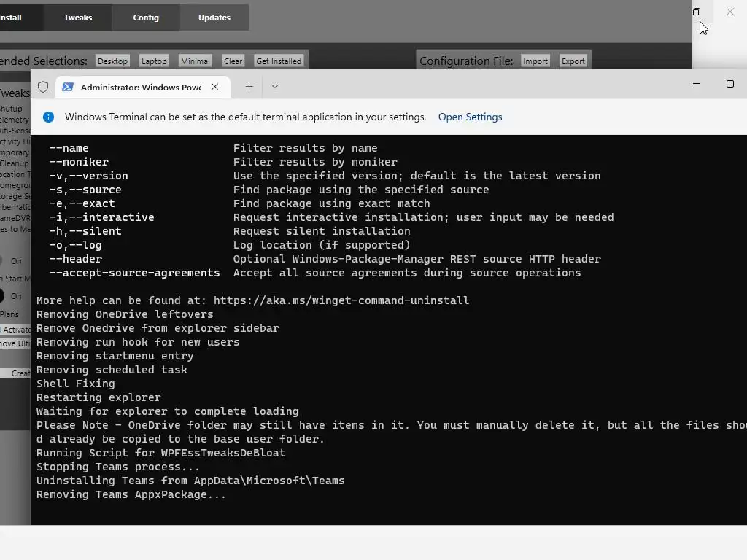Click 'Removing run hook for new users' line

pyautogui.click(x=138, y=342)
